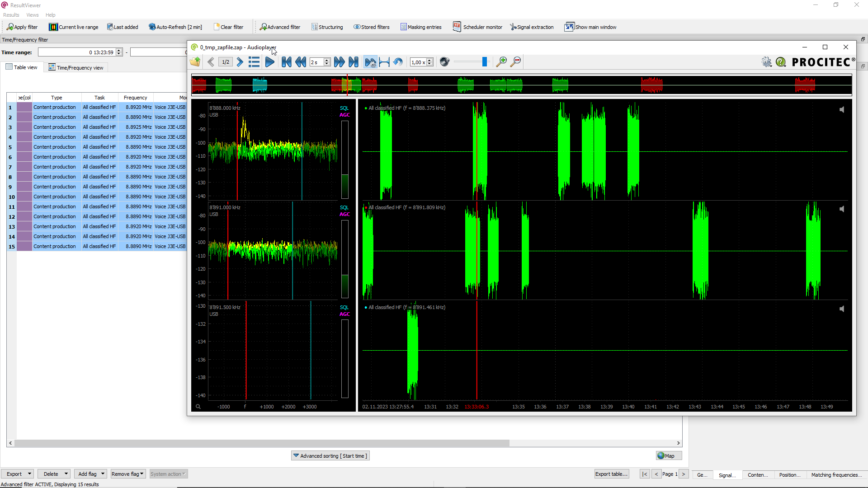868x488 pixels.
Task: Open the Views menu
Action: pyautogui.click(x=32, y=15)
